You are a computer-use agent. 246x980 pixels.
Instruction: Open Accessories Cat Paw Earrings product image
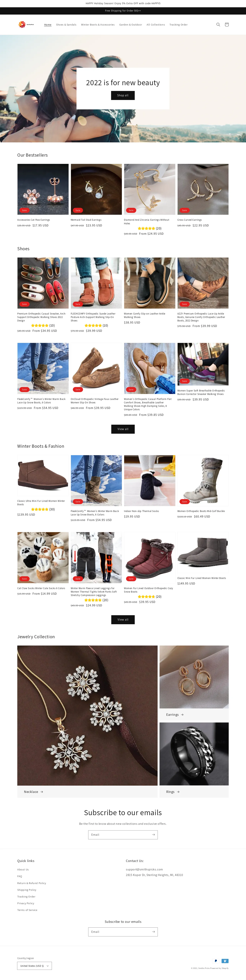pos(43,189)
